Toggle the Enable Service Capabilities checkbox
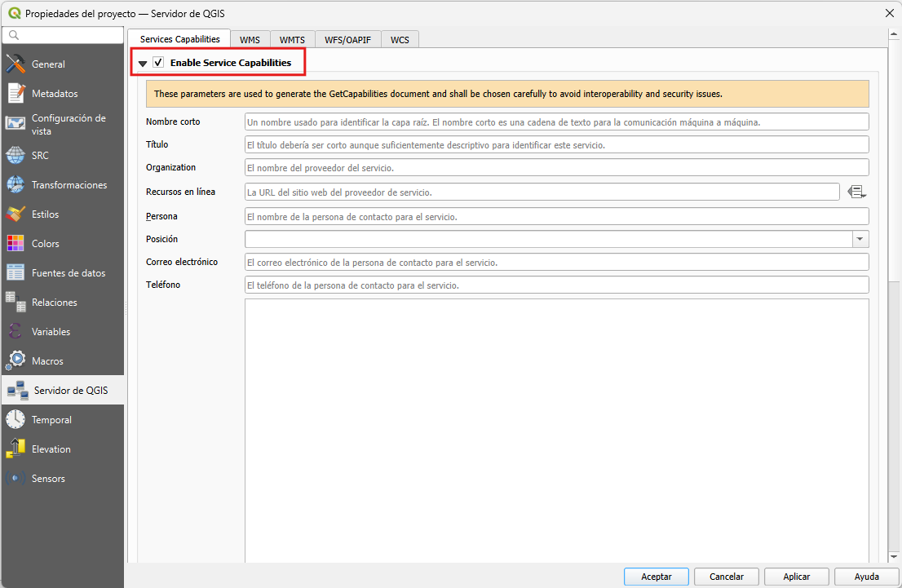This screenshot has width=902, height=588. pyautogui.click(x=158, y=63)
